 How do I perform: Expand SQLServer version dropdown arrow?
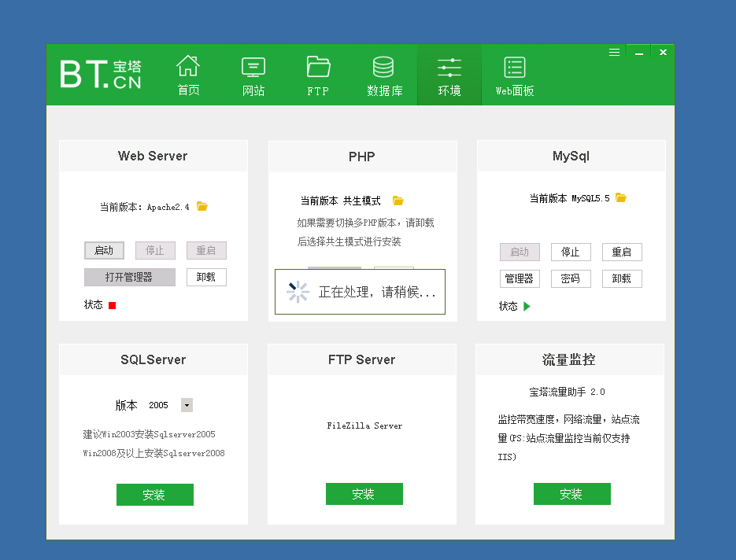pyautogui.click(x=187, y=405)
